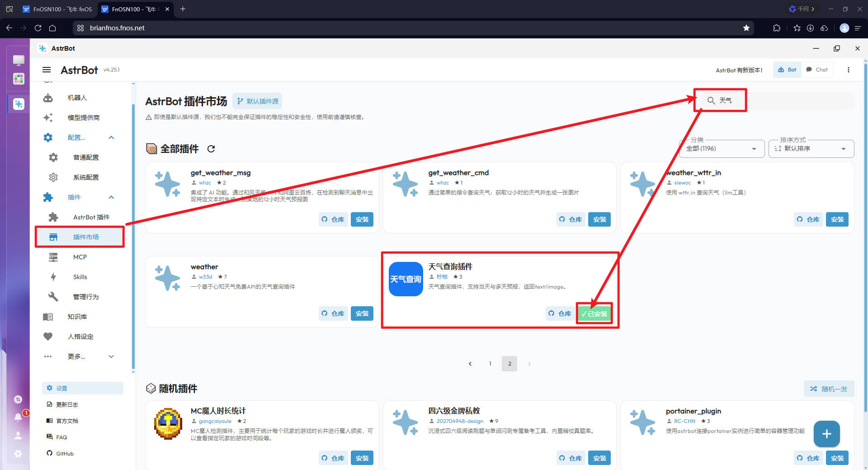Switch to Bot mode
Screen dimensions: 868x470
coord(787,70)
